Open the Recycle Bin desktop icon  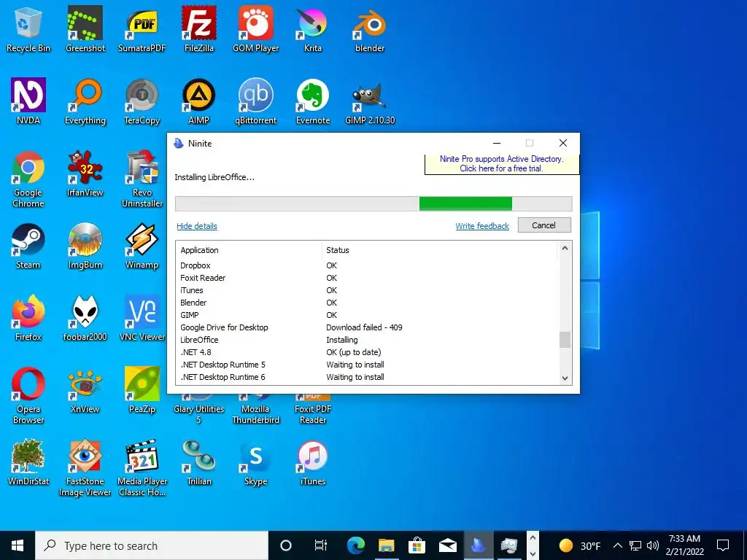[x=28, y=29]
